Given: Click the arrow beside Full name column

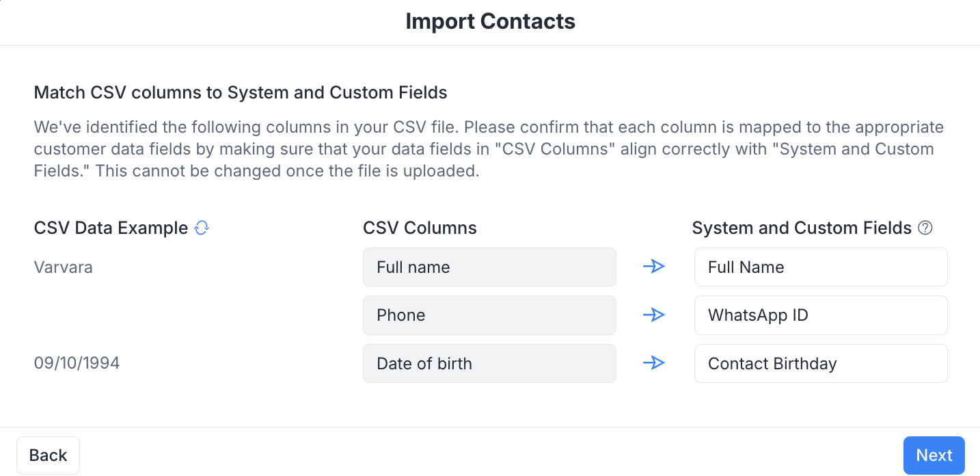Looking at the screenshot, I should (654, 267).
